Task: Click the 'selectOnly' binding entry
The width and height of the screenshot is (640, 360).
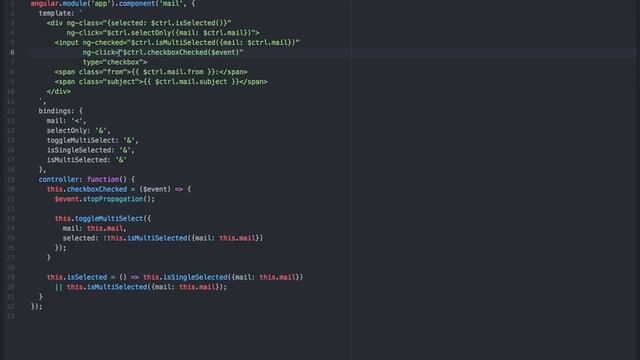Action: (x=78, y=131)
